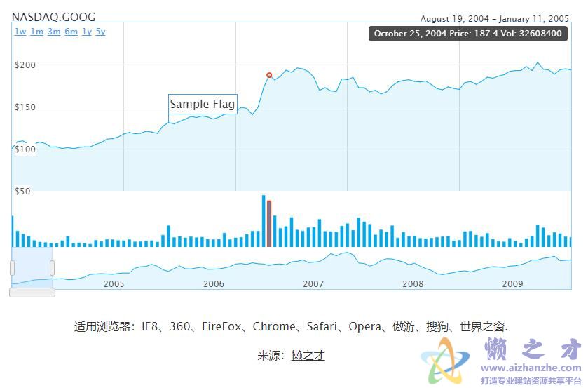Click the navigator horizontal scrollbar thumb
The width and height of the screenshot is (588, 388).
[x=32, y=293]
